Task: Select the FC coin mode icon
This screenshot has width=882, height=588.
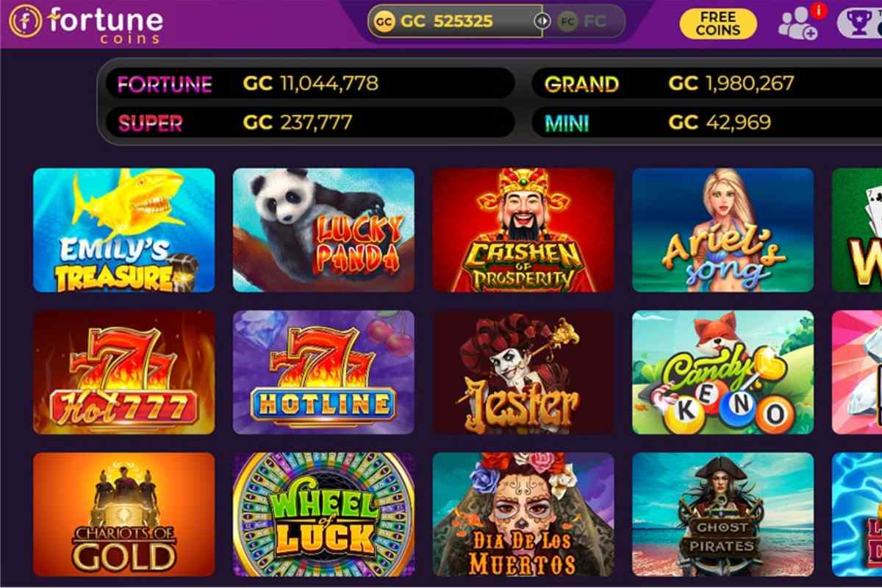Action: (x=567, y=22)
